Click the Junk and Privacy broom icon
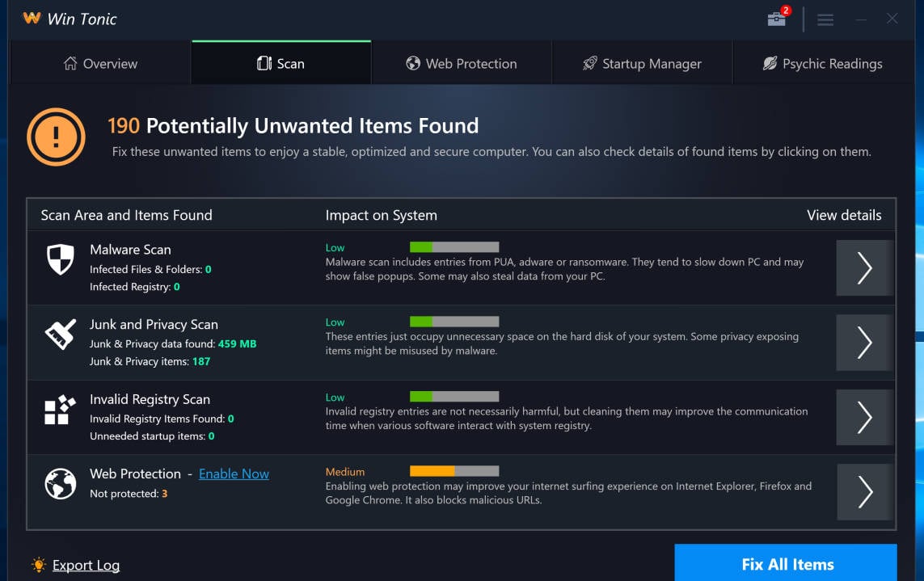 (x=60, y=335)
